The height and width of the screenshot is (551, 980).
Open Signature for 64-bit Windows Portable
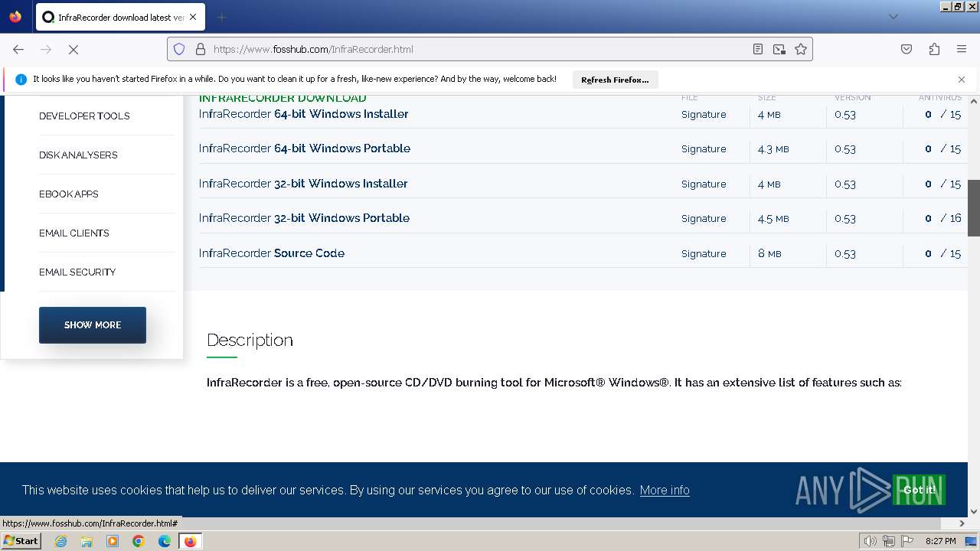click(x=704, y=149)
